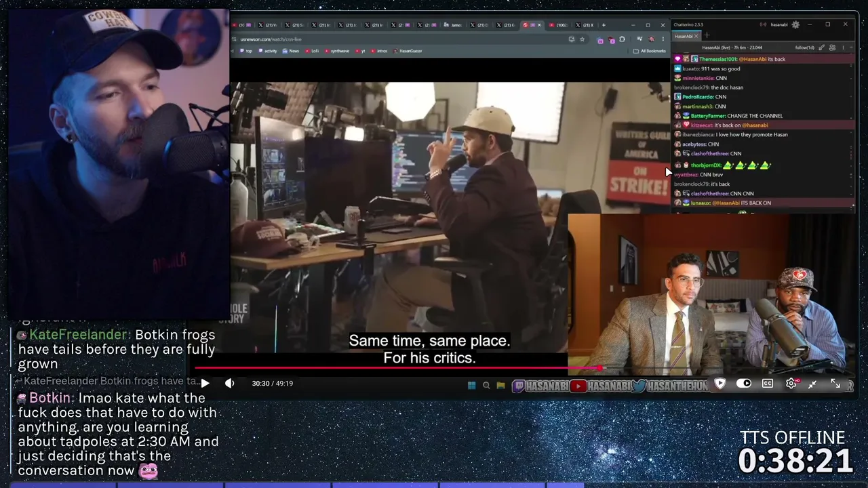The width and height of the screenshot is (868, 488).
Task: Click the site info icon beside the URL
Action: [235, 39]
